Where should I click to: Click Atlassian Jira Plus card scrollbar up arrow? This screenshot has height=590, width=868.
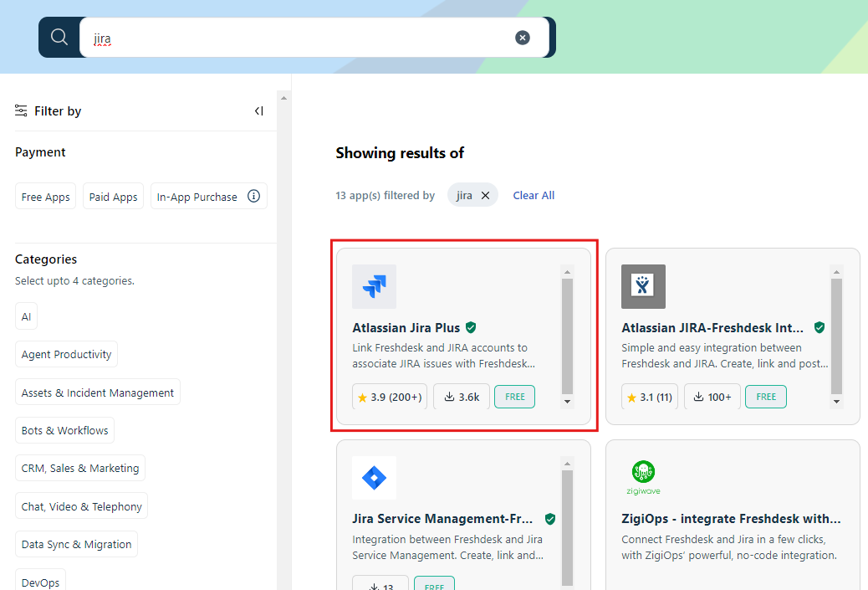point(568,272)
